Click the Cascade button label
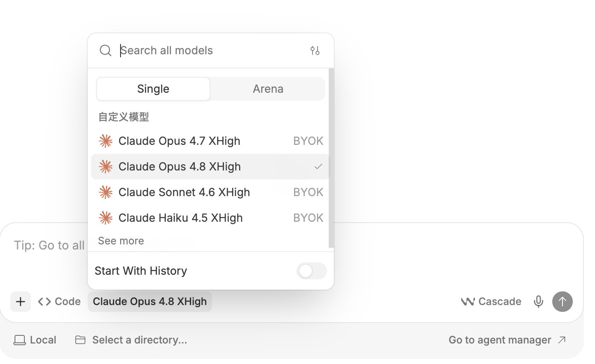Viewport: 595px width, 364px height. [x=500, y=302]
